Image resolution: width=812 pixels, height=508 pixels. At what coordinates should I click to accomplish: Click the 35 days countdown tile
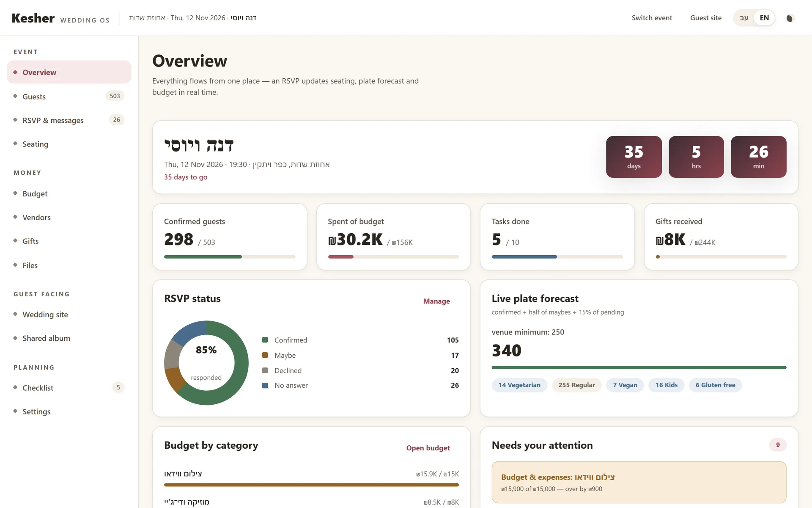[x=634, y=157]
